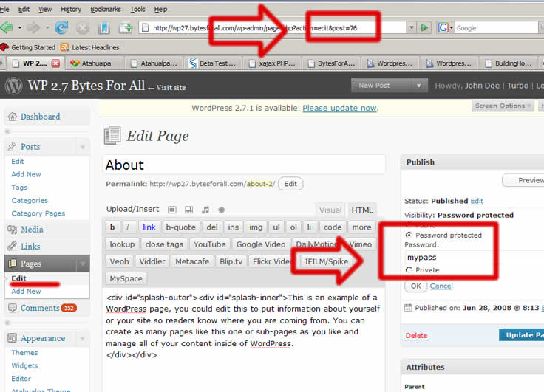Switch to the Beta Testi... browser tab
The height and width of the screenshot is (392, 544).
213,63
